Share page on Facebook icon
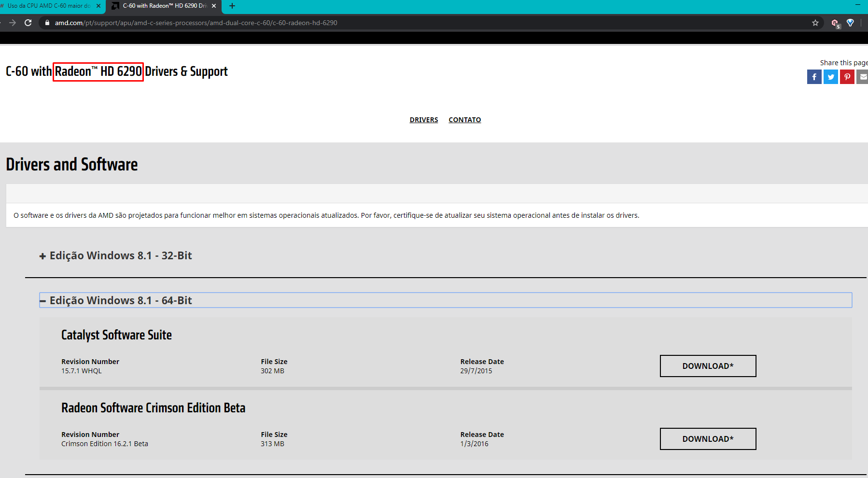This screenshot has width=868, height=478. click(814, 77)
